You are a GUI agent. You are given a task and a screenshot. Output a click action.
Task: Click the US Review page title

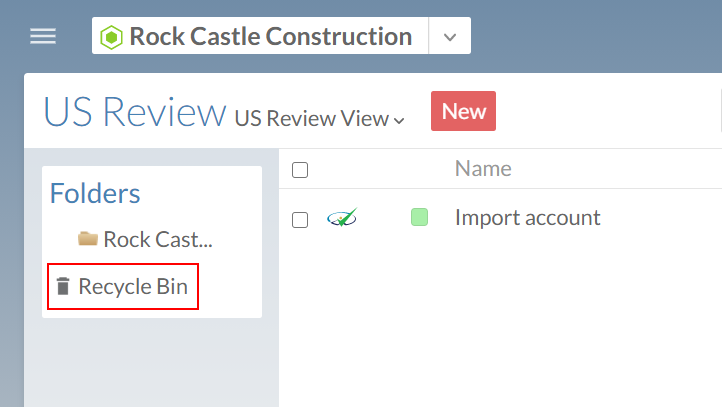coord(135,113)
